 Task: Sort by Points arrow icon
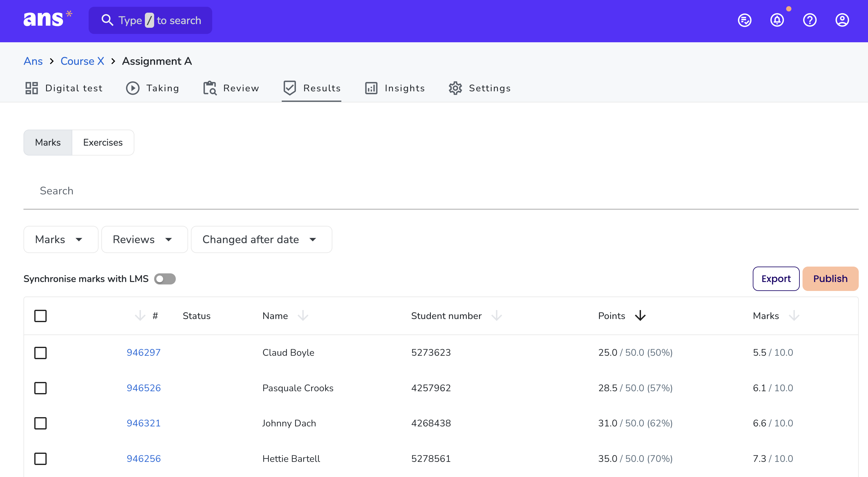click(640, 316)
